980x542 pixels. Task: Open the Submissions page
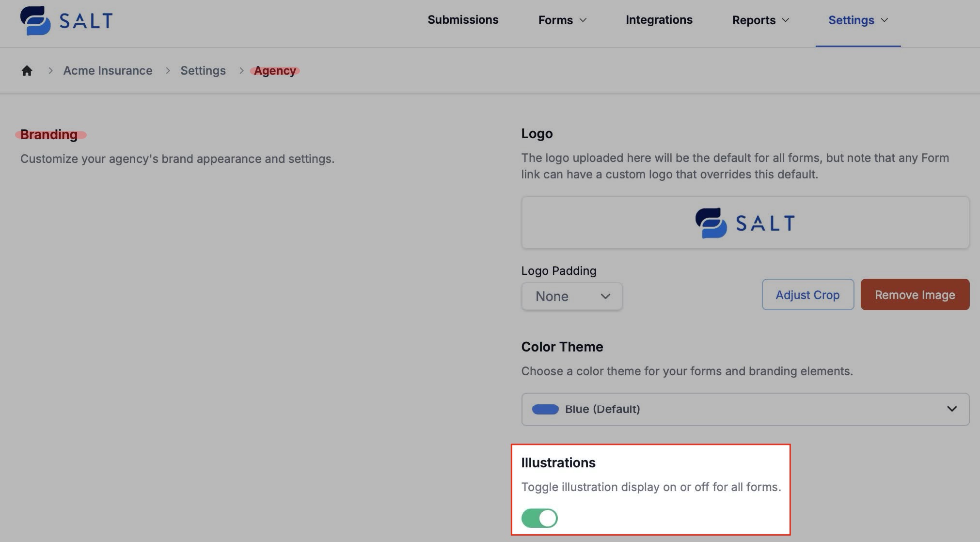(x=462, y=20)
